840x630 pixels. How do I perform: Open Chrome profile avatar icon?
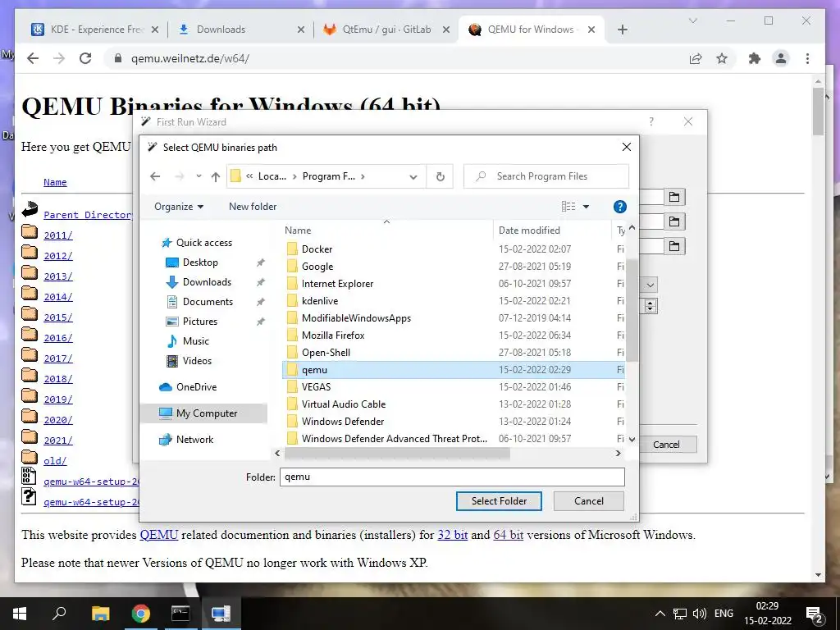781,58
